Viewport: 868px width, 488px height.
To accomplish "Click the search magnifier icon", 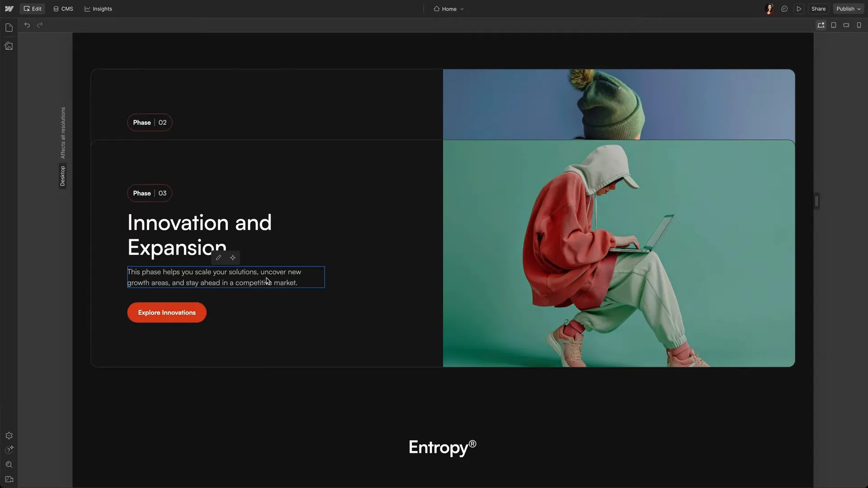I will click(9, 465).
